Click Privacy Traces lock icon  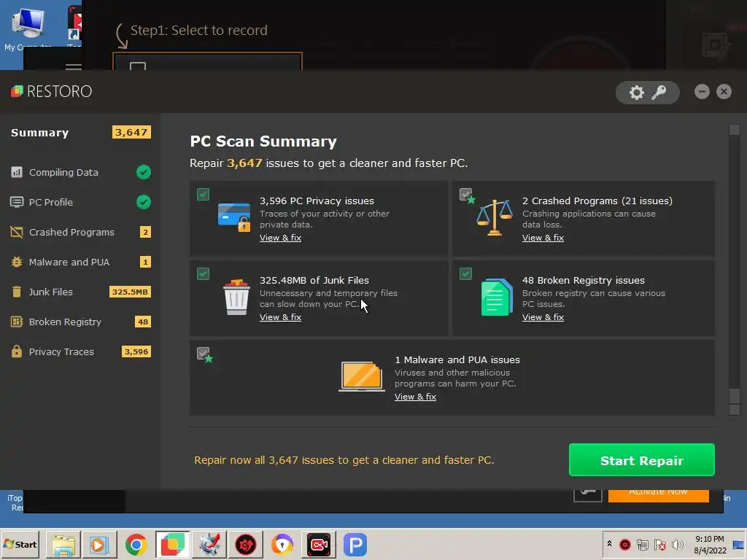tap(17, 351)
